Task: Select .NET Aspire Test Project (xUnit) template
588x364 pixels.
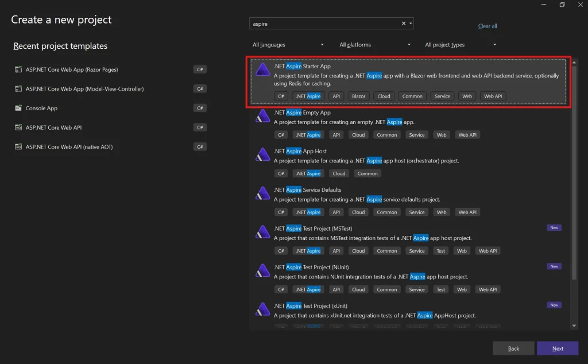Action: point(408,314)
